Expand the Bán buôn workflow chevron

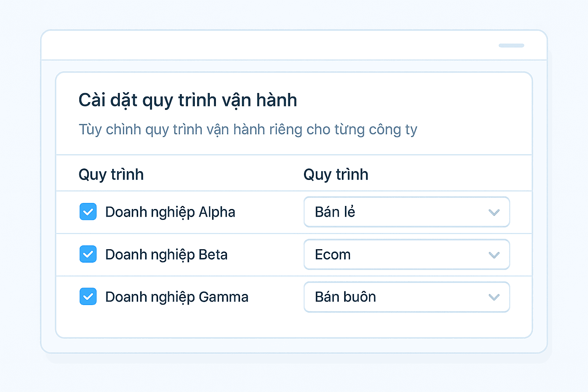point(494,297)
